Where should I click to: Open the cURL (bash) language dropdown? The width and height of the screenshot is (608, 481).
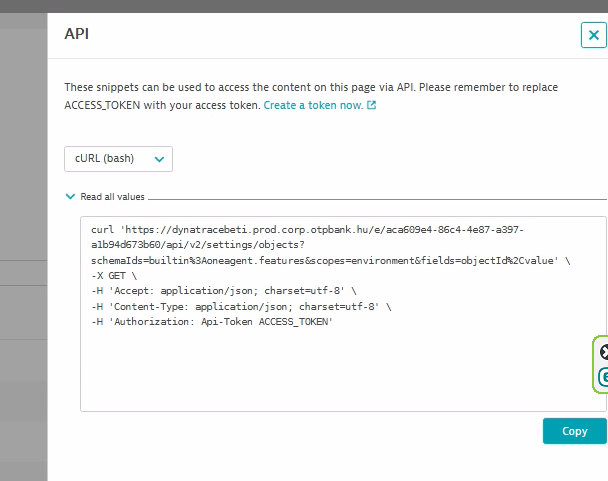click(118, 159)
